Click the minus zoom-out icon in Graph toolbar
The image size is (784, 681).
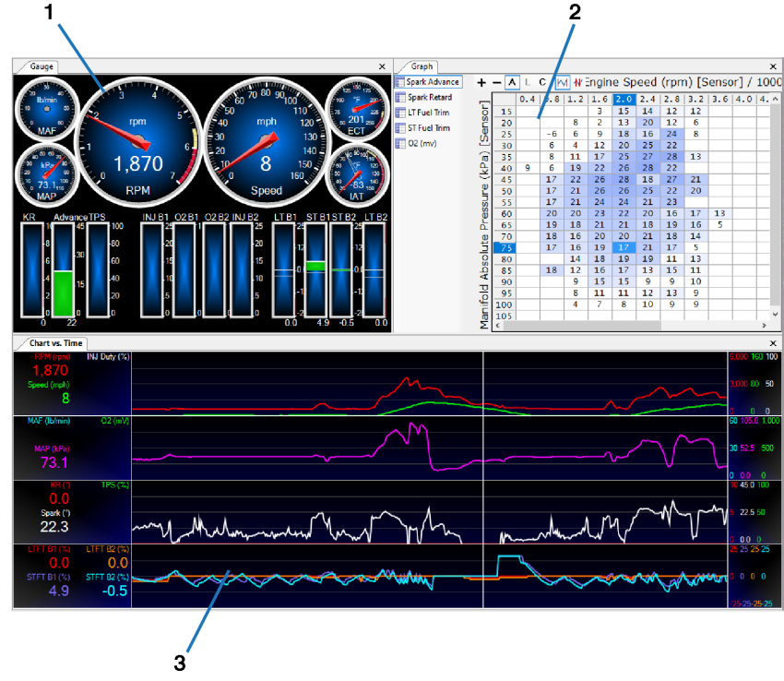[496, 82]
